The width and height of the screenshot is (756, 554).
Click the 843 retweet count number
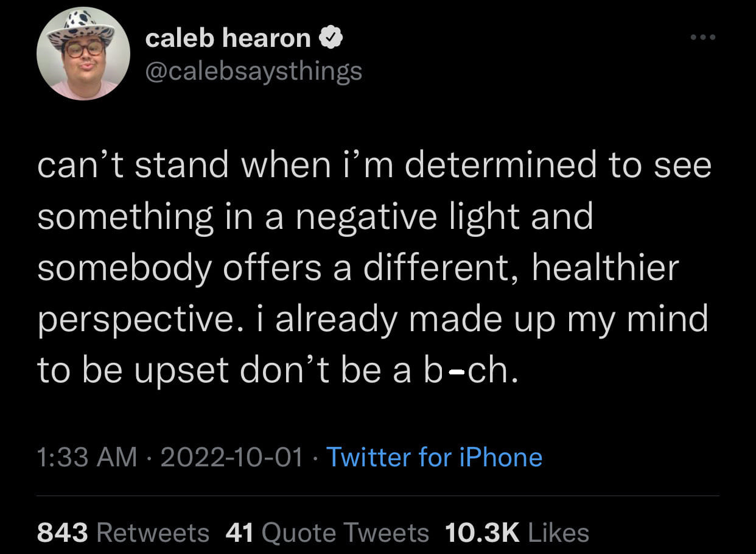63,533
